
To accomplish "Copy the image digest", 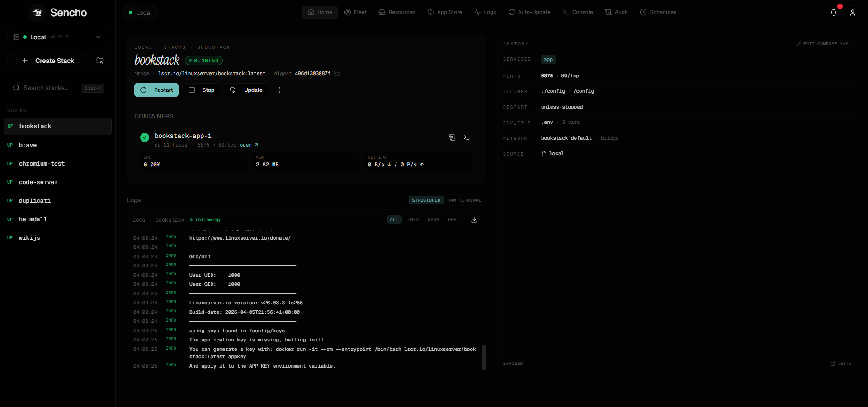I will coord(337,73).
